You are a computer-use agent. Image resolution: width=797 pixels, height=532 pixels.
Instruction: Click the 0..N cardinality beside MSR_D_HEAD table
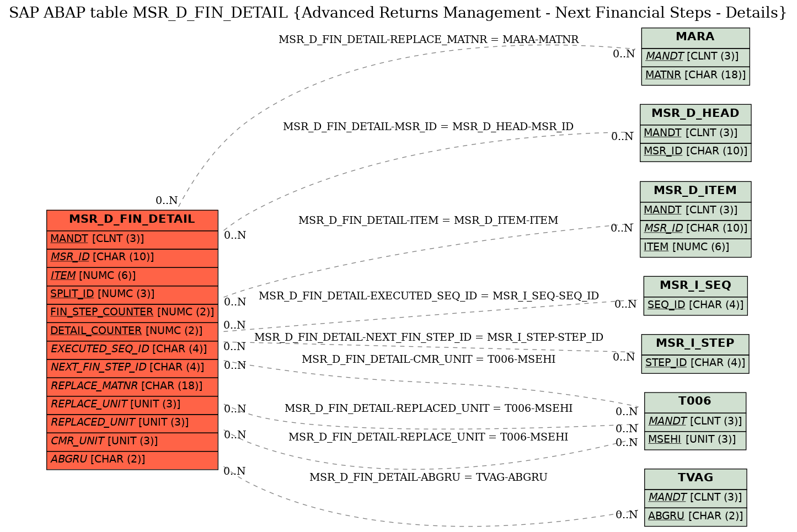click(622, 137)
